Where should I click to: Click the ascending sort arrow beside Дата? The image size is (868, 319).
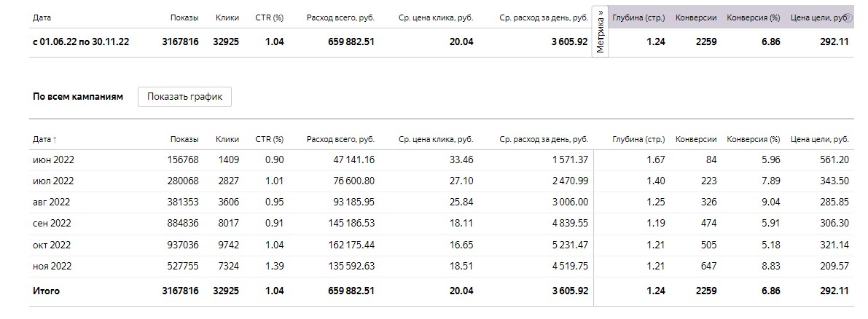(x=55, y=139)
